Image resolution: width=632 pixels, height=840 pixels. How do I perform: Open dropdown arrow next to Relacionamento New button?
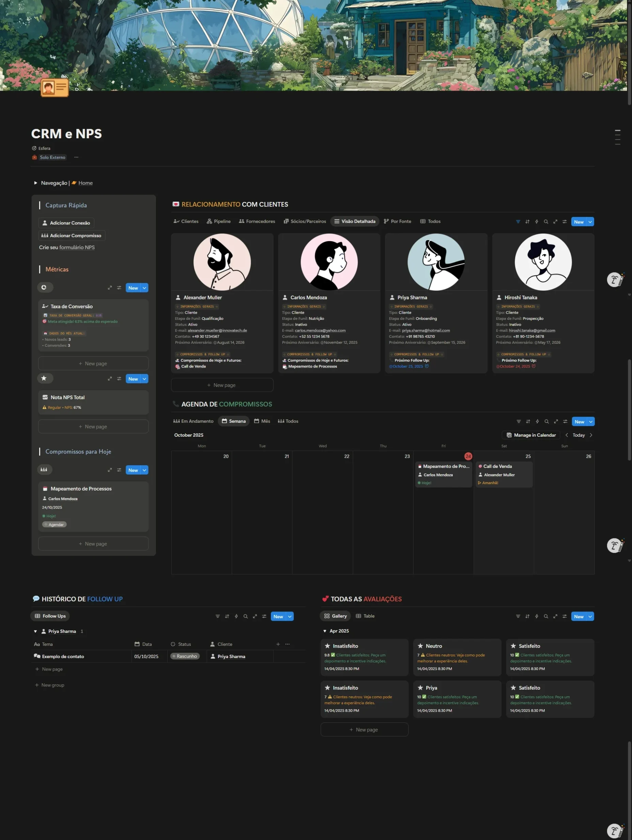coord(590,222)
